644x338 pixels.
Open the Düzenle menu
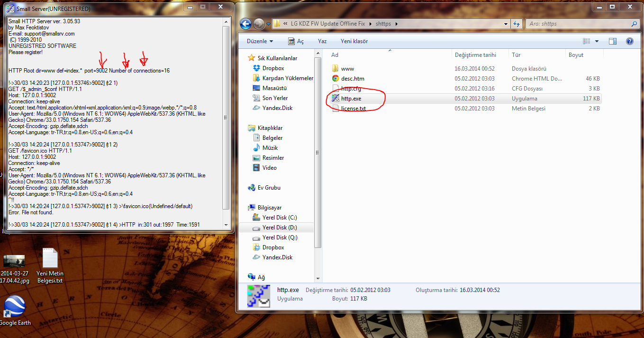pyautogui.click(x=260, y=41)
